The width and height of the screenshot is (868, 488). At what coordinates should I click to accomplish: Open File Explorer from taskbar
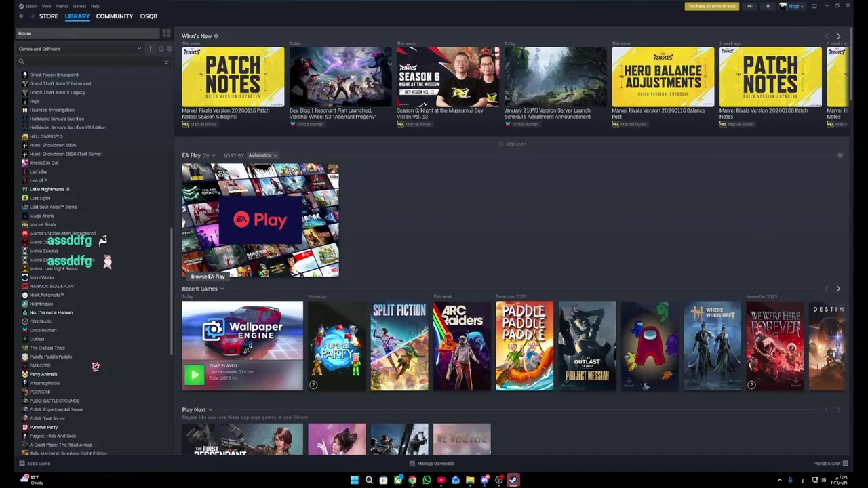[x=470, y=480]
